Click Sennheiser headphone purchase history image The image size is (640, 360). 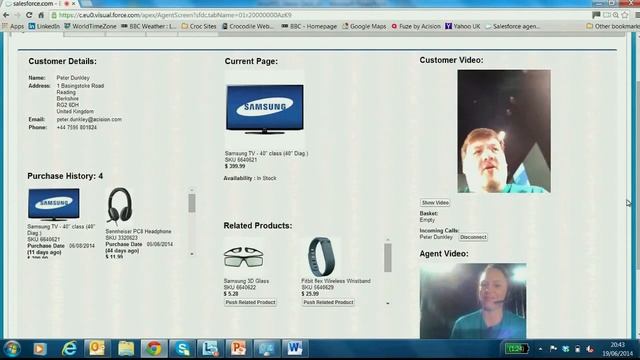click(119, 206)
